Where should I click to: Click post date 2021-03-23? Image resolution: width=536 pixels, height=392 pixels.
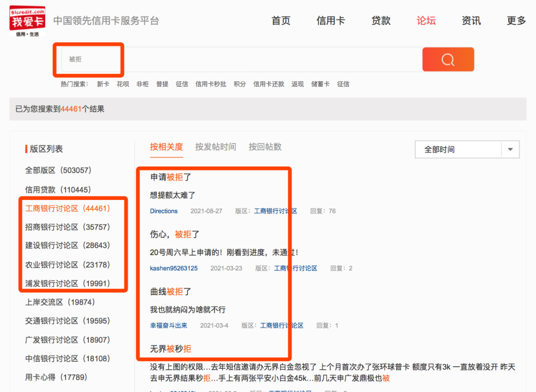click(226, 268)
